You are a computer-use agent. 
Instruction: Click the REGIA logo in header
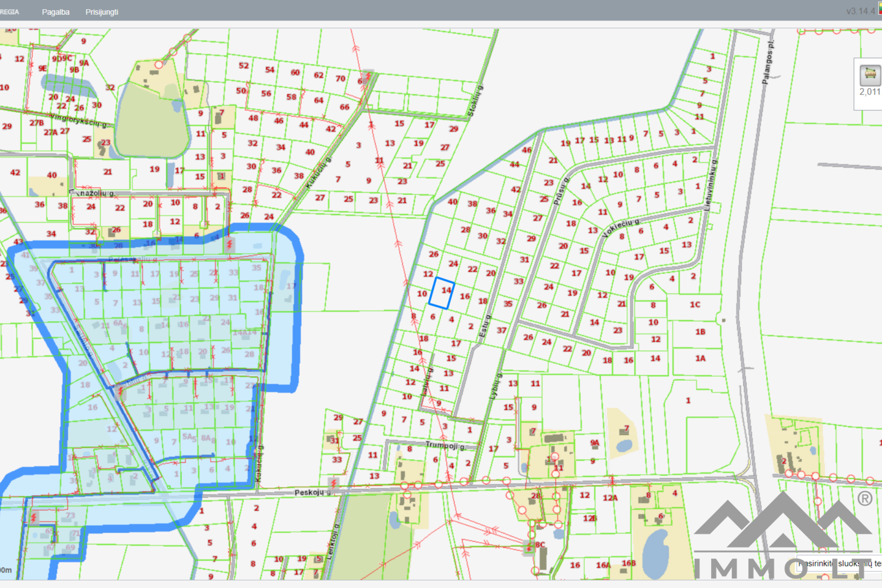pos(9,12)
